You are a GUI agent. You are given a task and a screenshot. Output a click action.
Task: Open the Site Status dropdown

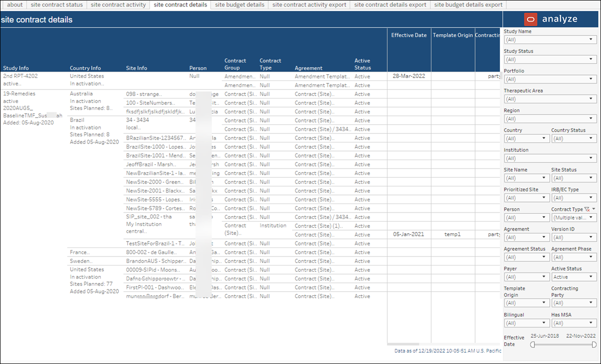pyautogui.click(x=574, y=178)
